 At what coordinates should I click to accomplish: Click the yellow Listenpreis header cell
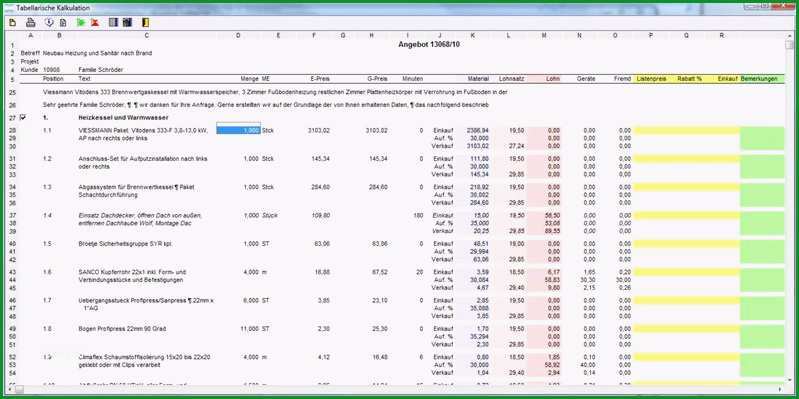(x=652, y=79)
